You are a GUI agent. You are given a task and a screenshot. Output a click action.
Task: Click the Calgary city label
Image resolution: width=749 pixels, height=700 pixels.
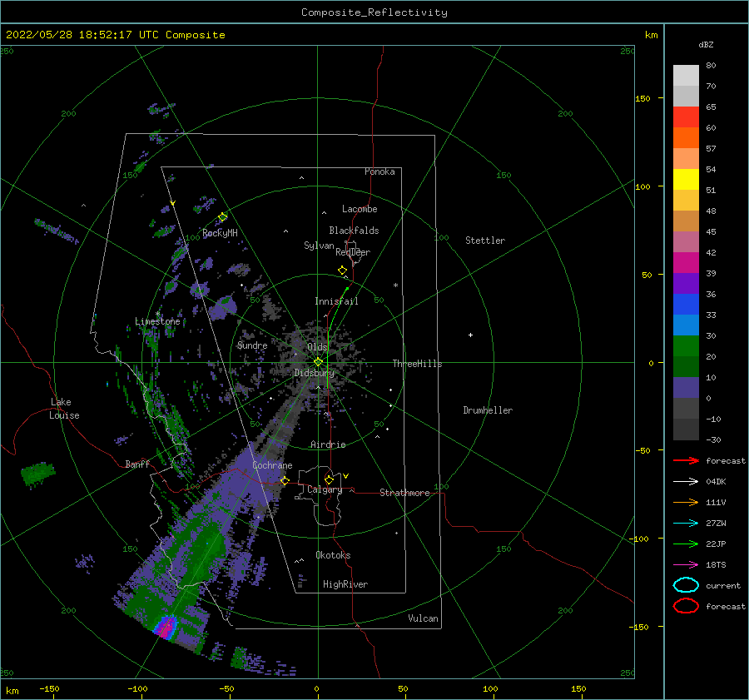click(325, 489)
